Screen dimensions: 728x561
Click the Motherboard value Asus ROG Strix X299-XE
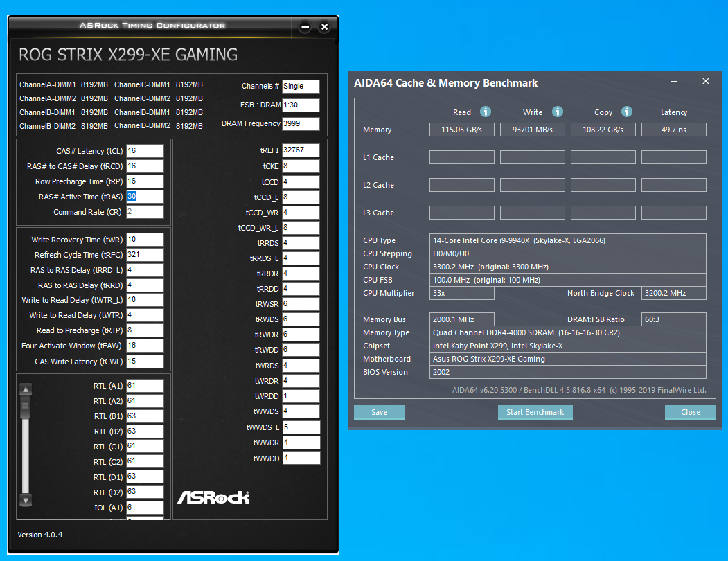click(568, 359)
